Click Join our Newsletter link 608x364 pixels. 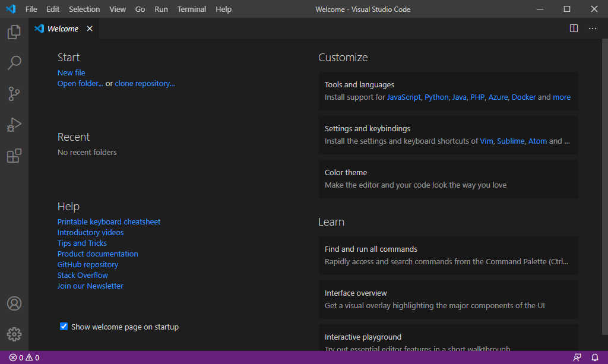[x=90, y=286]
